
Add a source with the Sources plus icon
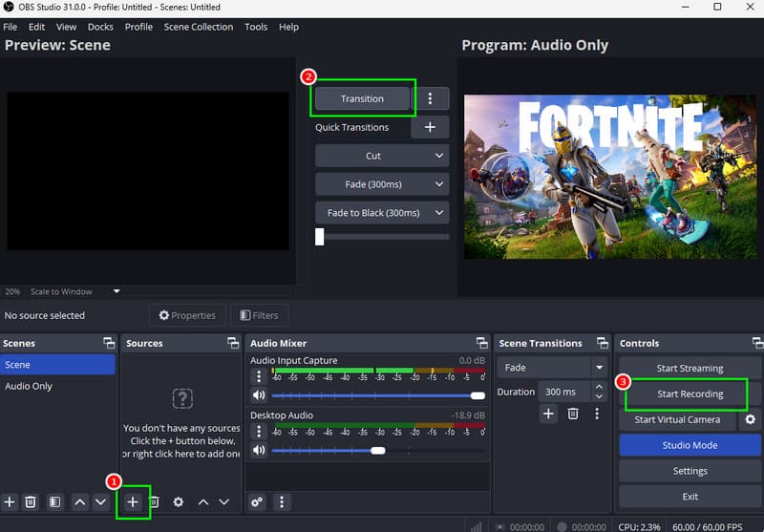point(133,501)
